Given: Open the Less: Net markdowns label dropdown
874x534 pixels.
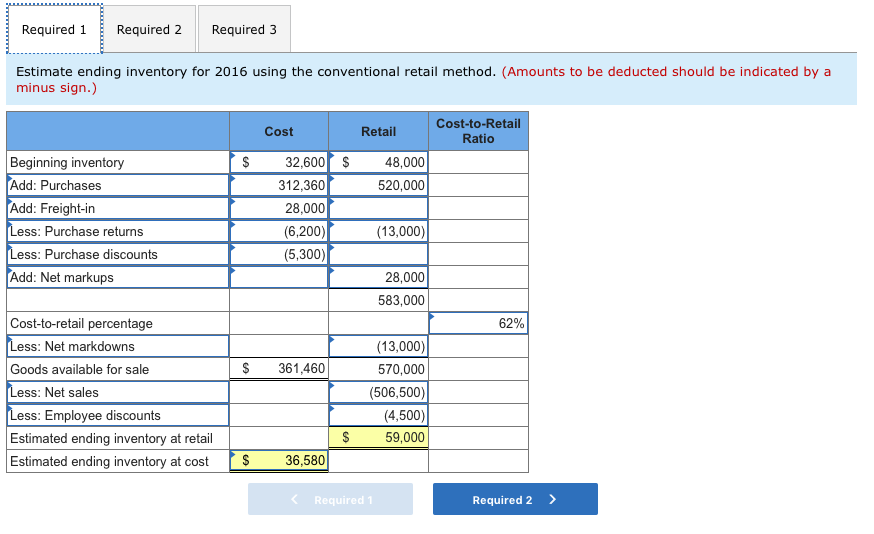Looking at the screenshot, I should coord(118,346).
